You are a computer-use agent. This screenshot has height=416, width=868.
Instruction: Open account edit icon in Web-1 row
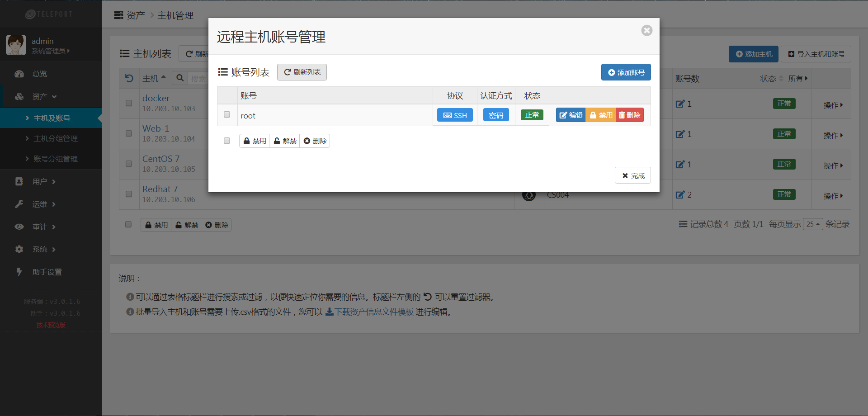[680, 134]
